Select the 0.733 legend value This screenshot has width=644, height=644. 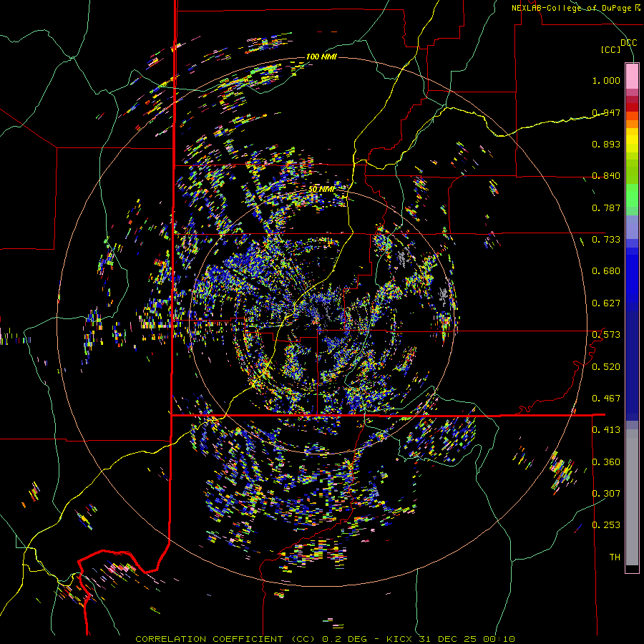[x=606, y=240]
